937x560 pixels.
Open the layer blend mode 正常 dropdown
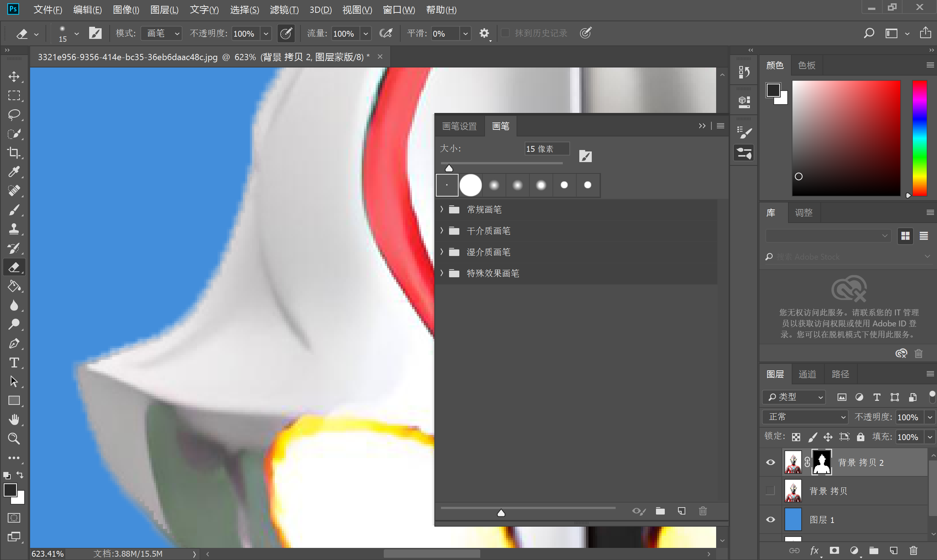point(805,417)
